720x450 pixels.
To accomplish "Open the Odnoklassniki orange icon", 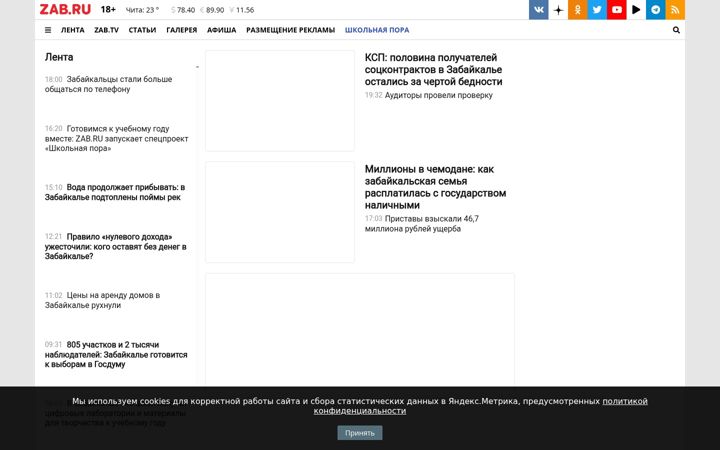I will [x=578, y=9].
